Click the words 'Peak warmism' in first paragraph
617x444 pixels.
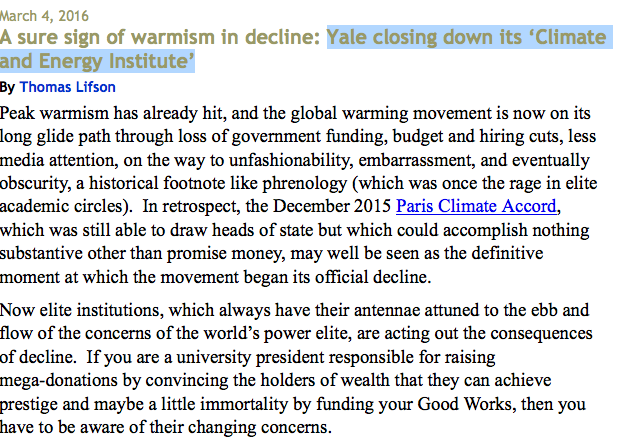pos(54,113)
